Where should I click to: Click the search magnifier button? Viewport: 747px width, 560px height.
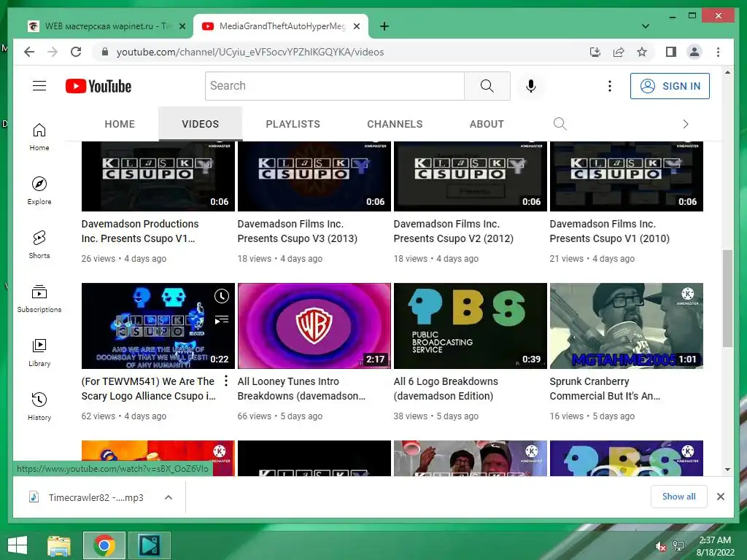(487, 86)
